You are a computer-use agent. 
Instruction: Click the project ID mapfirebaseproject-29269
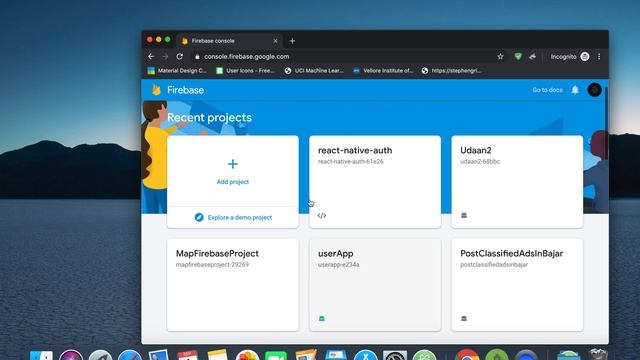pyautogui.click(x=212, y=264)
